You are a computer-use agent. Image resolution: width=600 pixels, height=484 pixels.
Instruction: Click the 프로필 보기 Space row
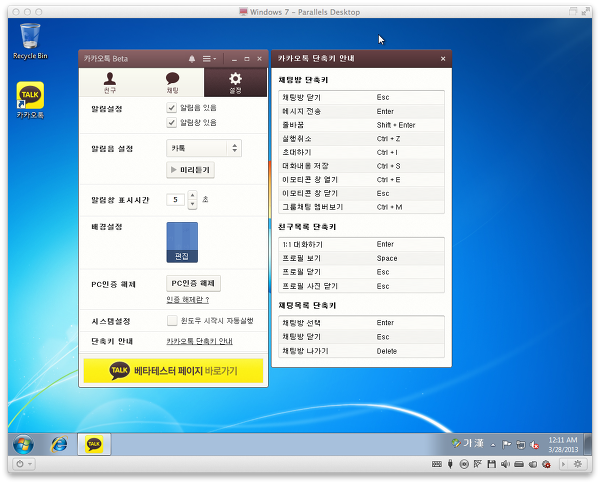point(361,258)
